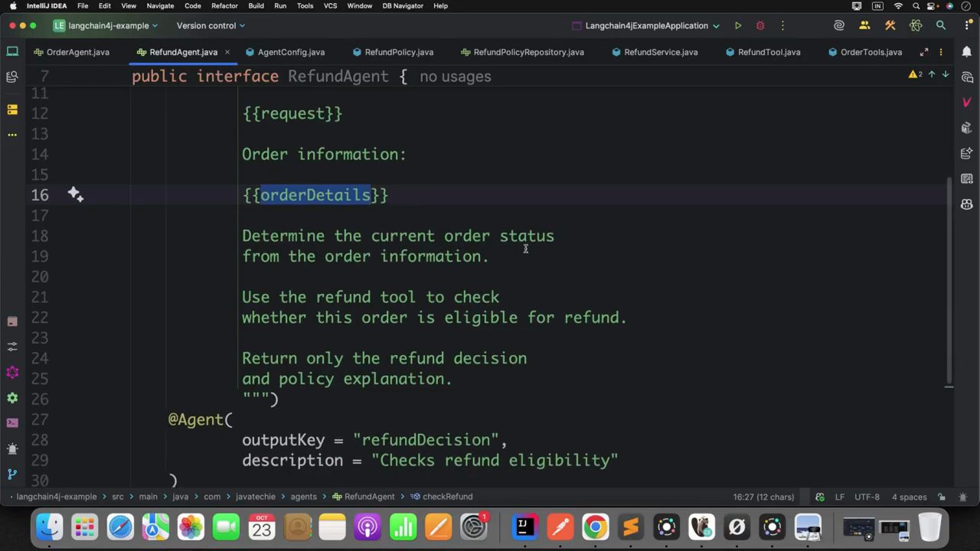This screenshot has height=551, width=980.
Task: Go to previous highlighted problem arrow
Action: tap(932, 74)
